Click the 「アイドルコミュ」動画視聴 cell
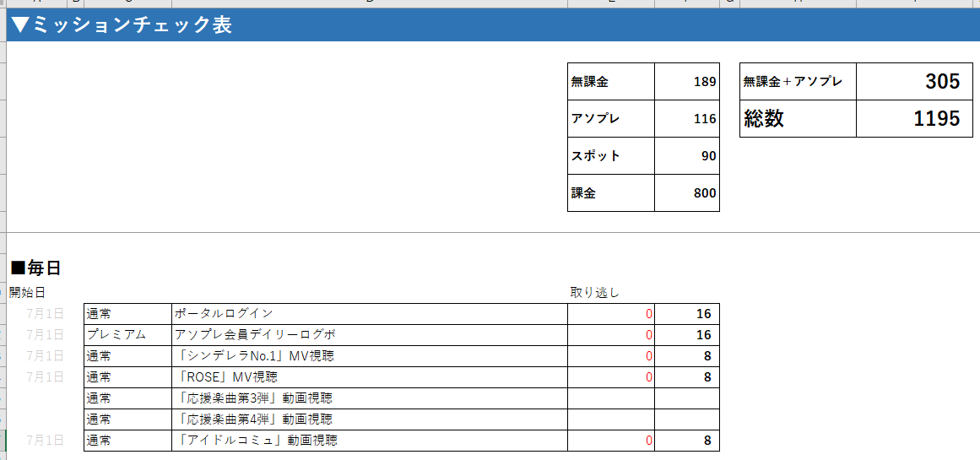 370,441
